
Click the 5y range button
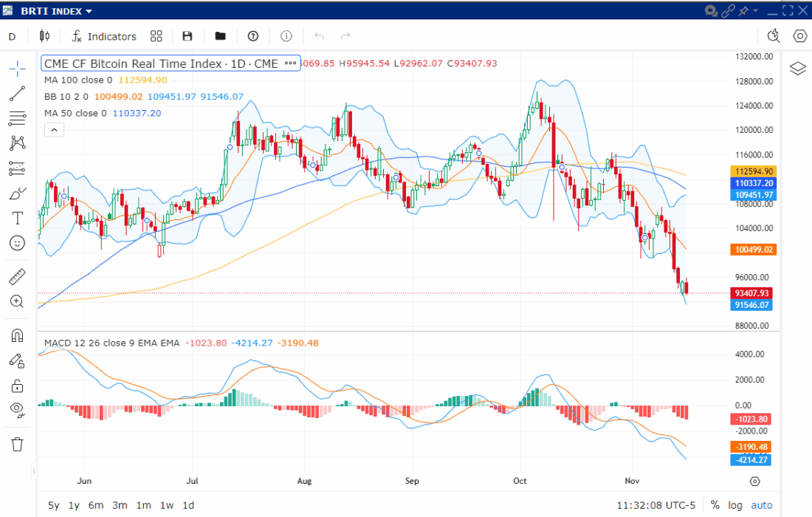(x=52, y=505)
